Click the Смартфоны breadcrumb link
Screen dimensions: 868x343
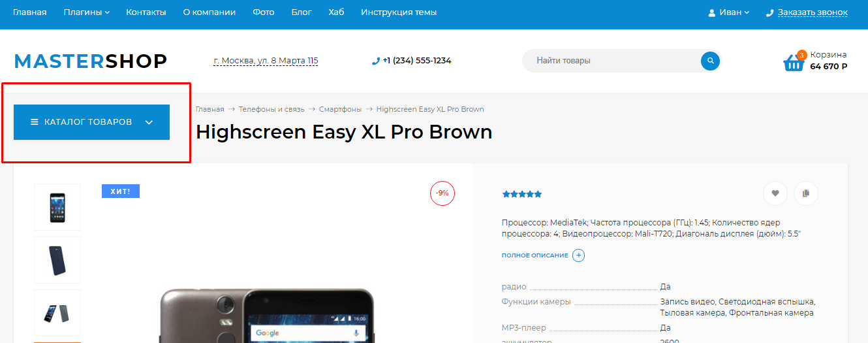point(340,109)
